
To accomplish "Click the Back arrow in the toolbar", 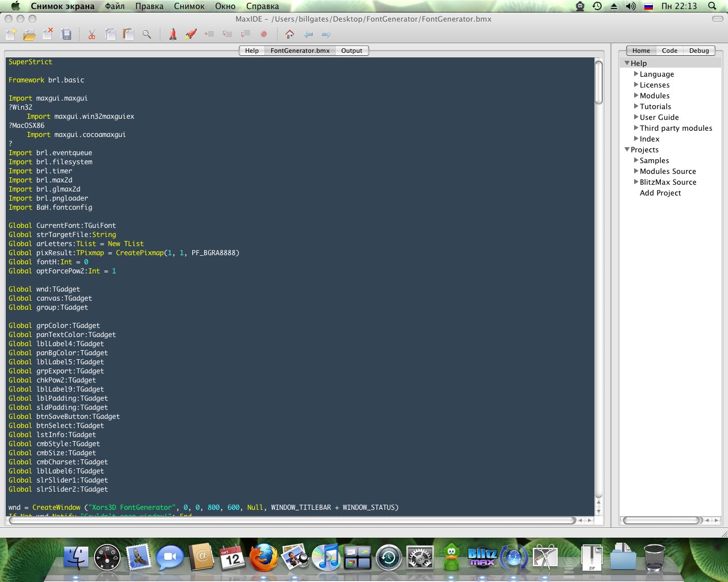I will pos(308,35).
